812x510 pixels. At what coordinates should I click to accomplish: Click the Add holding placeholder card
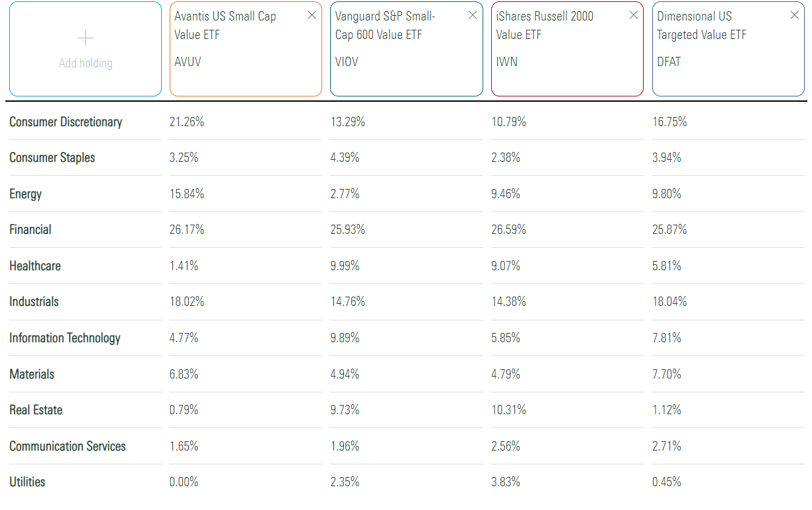coord(85,49)
